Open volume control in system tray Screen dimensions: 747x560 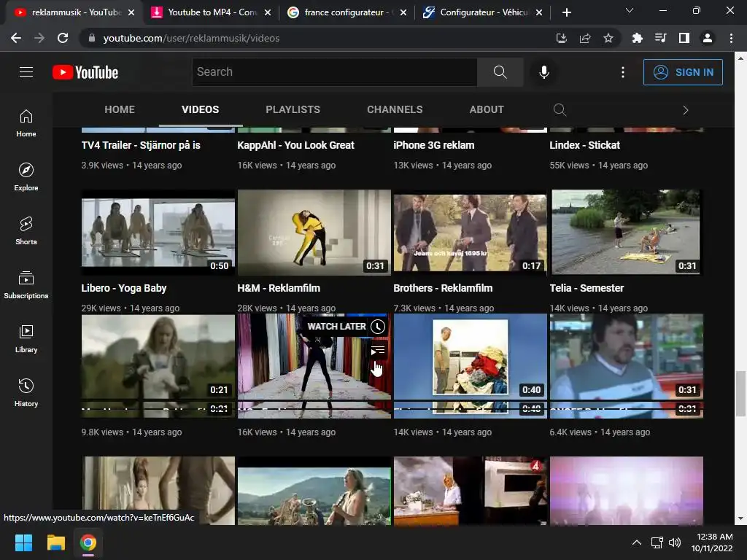[x=675, y=542]
